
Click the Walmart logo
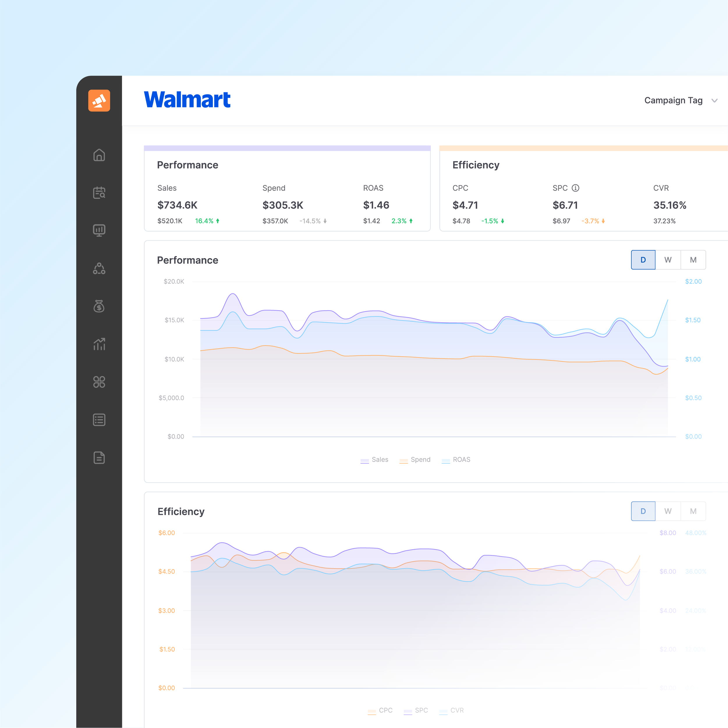pos(187,100)
